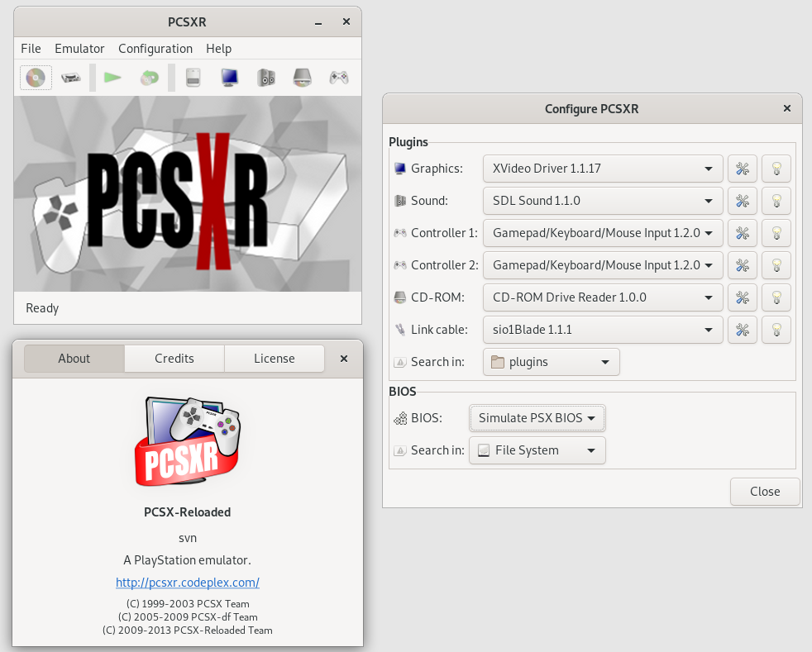Configure the CD-ROM plugin with tools icon
The image size is (812, 652).
[742, 297]
